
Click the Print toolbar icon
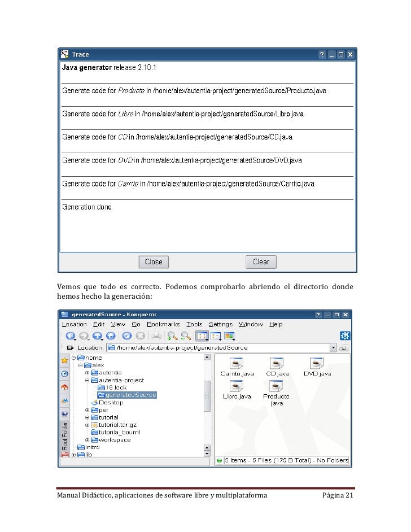[x=156, y=336]
